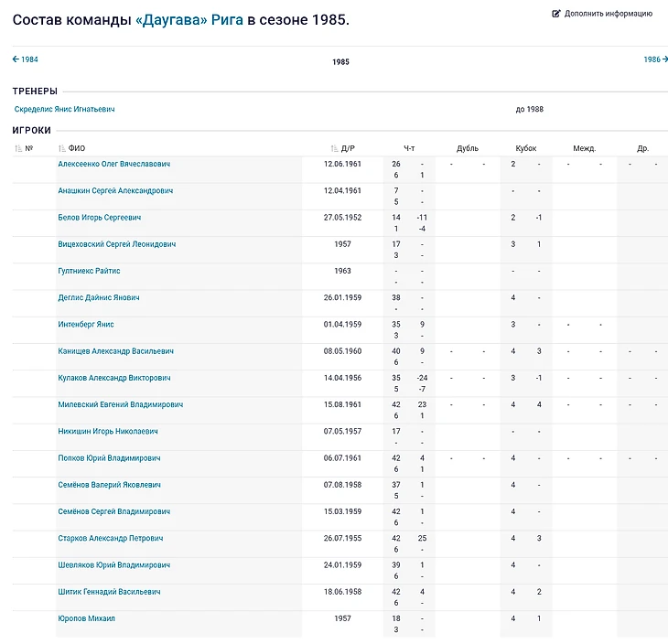Open player Анашкин Сергей Александрович

(115, 191)
